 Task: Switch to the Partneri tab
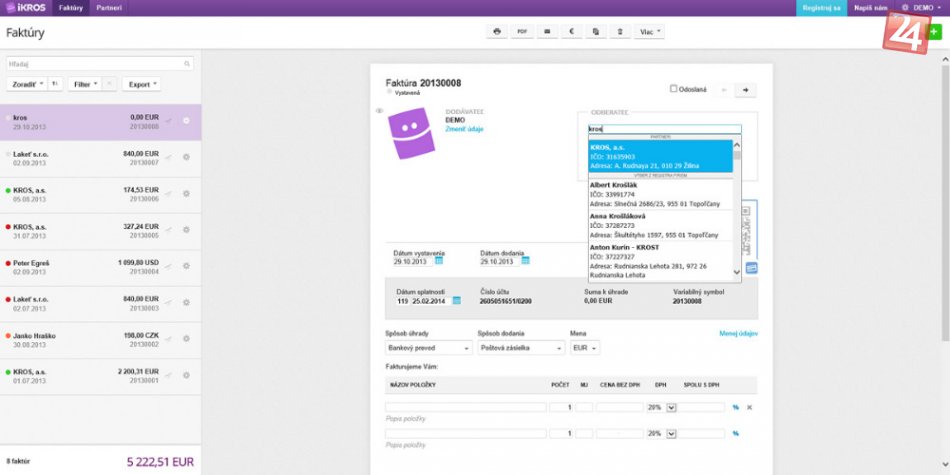pos(108,7)
